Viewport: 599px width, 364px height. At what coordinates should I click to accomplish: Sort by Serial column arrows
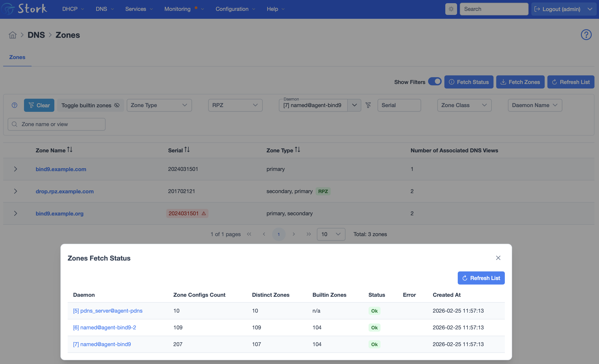click(x=187, y=150)
